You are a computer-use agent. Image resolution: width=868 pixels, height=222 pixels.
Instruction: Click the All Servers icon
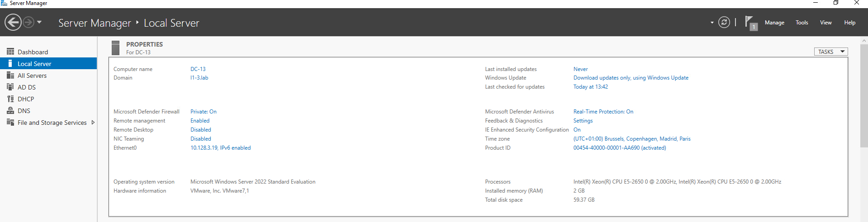[x=10, y=76]
